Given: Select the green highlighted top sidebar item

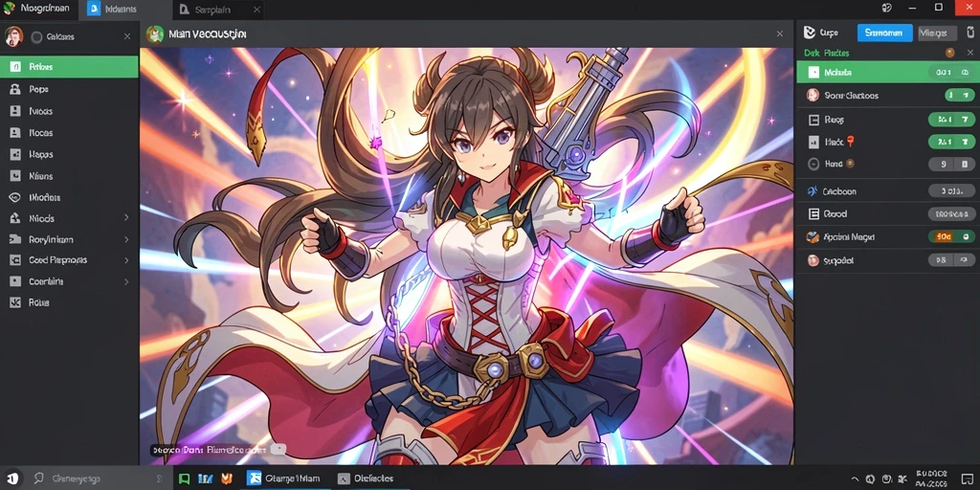Looking at the screenshot, I should [x=69, y=67].
